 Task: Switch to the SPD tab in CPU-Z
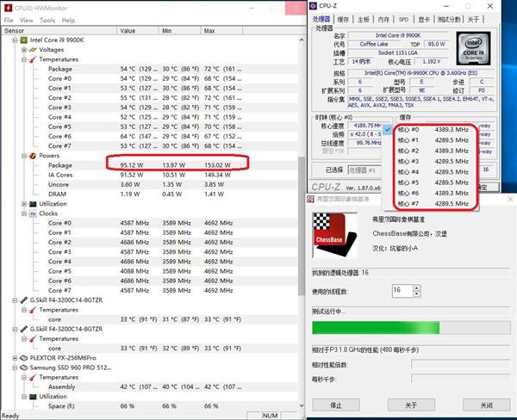pyautogui.click(x=402, y=19)
